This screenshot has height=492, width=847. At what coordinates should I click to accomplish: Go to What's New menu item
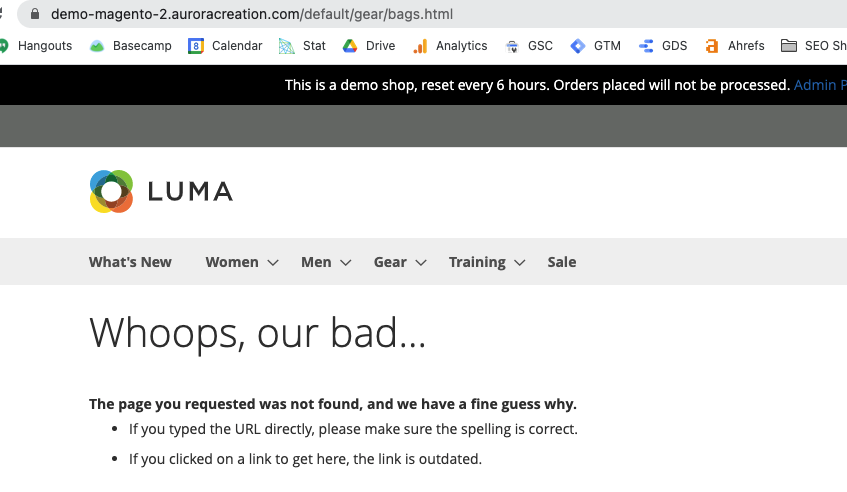click(x=130, y=262)
